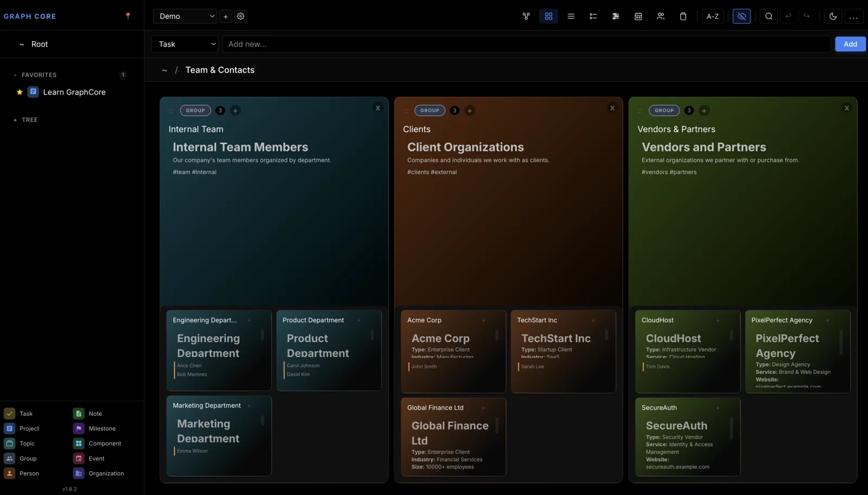Click the Sarah Lee contact in TechStart
Image resolution: width=868 pixels, height=495 pixels.
532,367
